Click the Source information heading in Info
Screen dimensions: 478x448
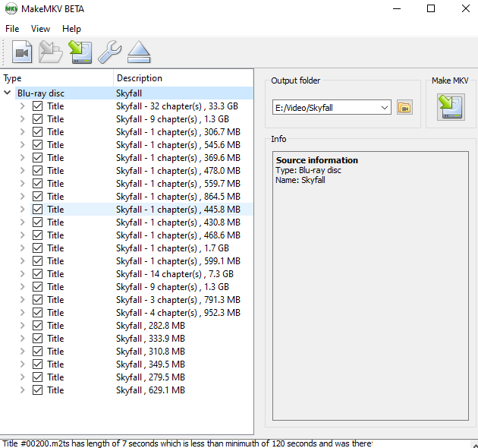pyautogui.click(x=316, y=160)
